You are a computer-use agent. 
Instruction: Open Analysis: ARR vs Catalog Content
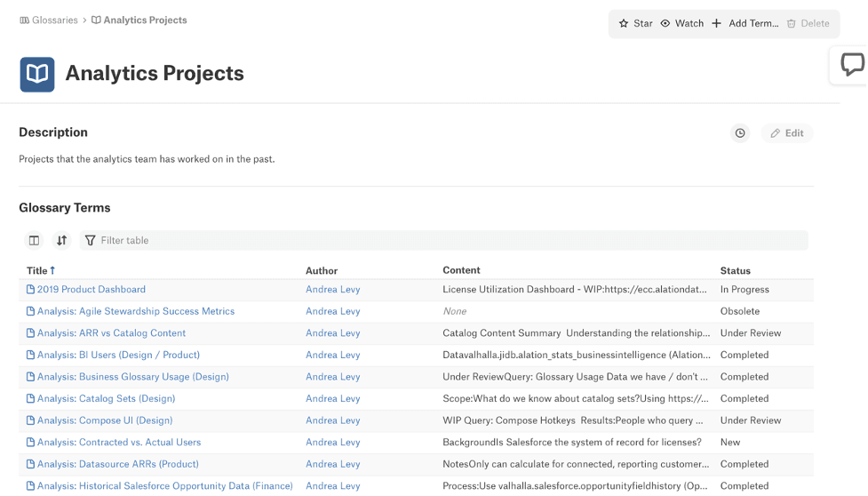pos(111,333)
